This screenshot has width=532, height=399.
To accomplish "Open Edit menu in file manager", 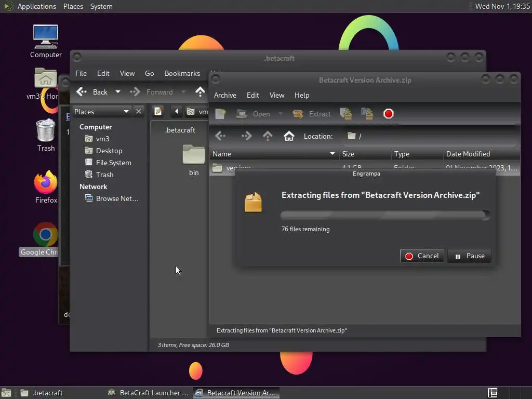I will pyautogui.click(x=103, y=74).
